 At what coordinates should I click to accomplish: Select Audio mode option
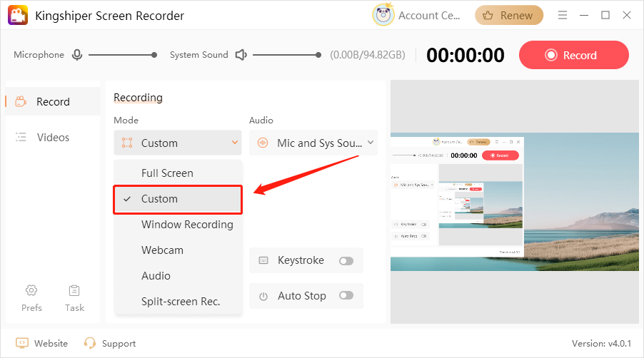coord(178,275)
